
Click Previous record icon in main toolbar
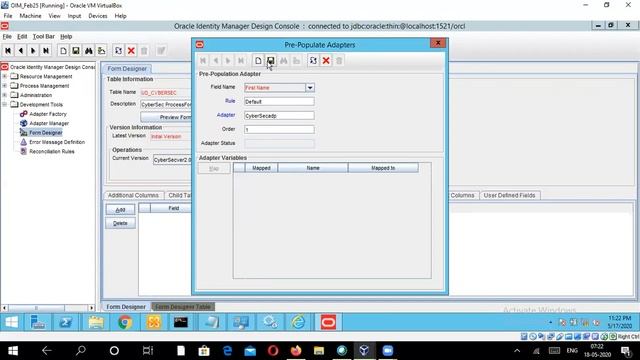(20, 51)
